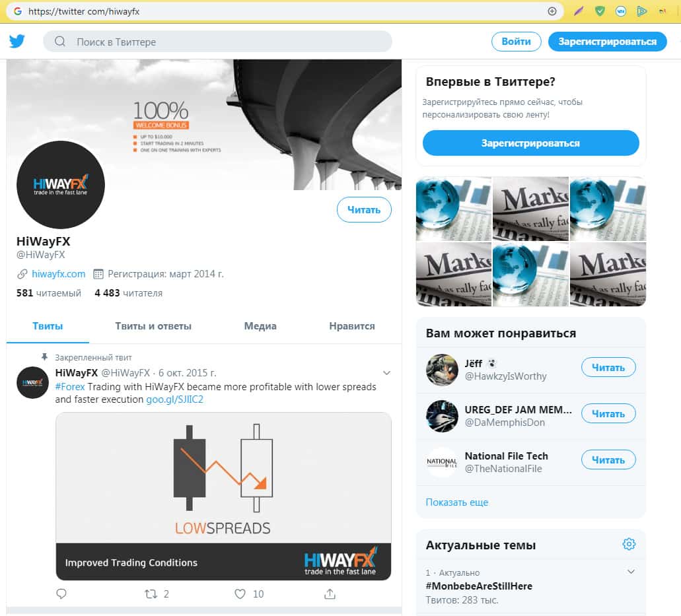The image size is (681, 616).
Task: Select the Нравится tab
Action: click(352, 326)
